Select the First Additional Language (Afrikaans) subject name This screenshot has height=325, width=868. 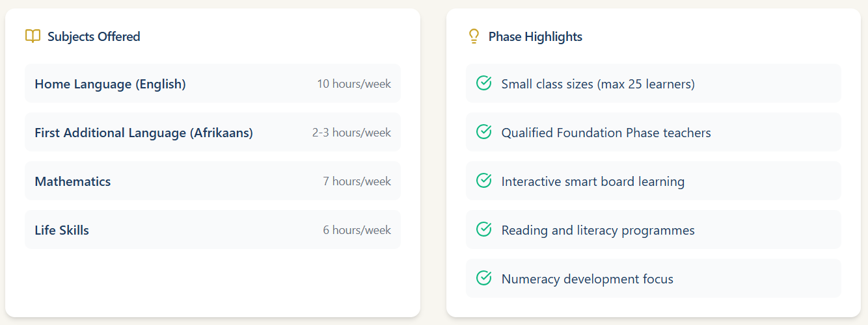coord(144,133)
